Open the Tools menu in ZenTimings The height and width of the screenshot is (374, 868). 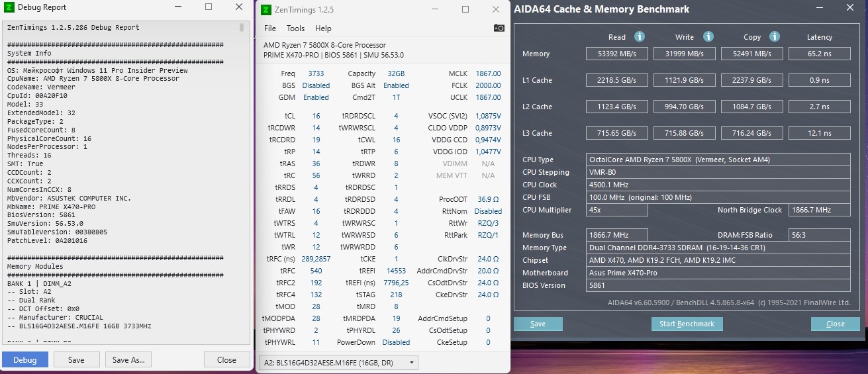[295, 28]
